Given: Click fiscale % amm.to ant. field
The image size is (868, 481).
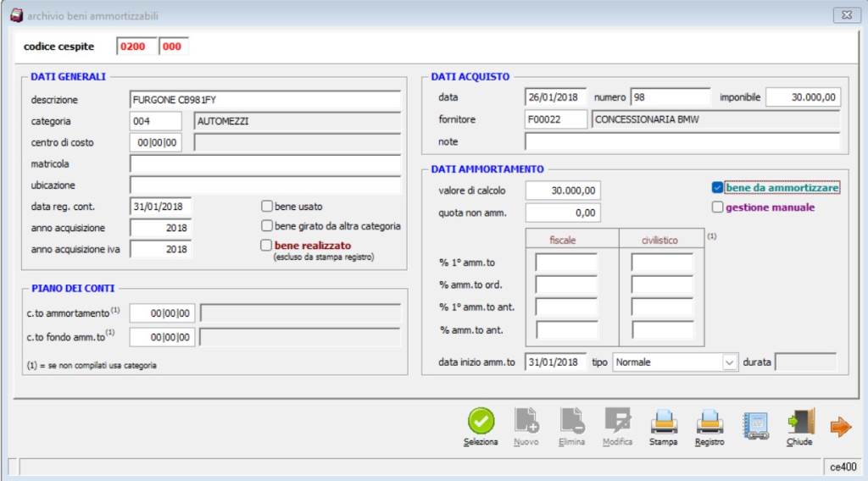Looking at the screenshot, I should 566,330.
